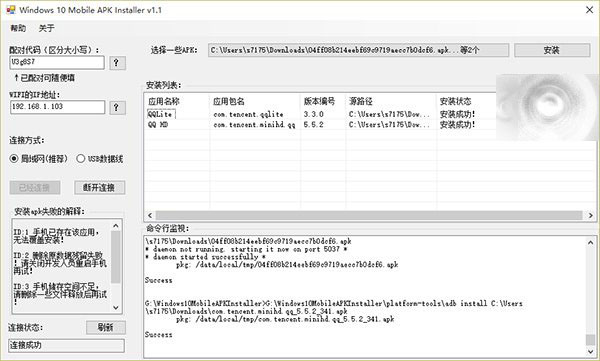The width and height of the screenshot is (600, 361).
Task: Click the WIFI IP address field
Action: [x=57, y=107]
